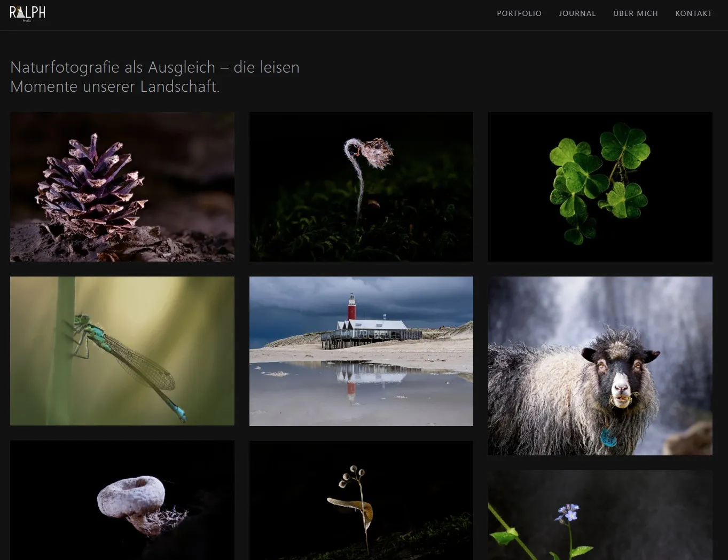Navigate to the Kontakt page
Screen dimensions: 728x560
click(694, 13)
